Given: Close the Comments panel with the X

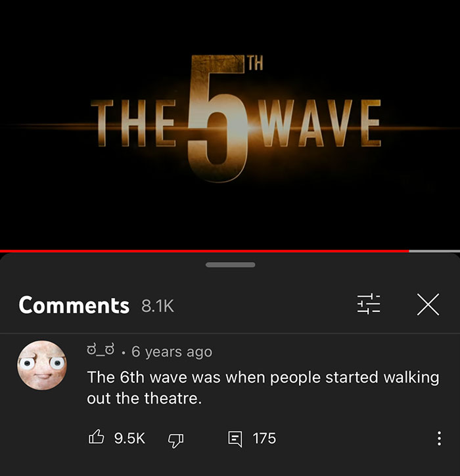Looking at the screenshot, I should click(428, 304).
